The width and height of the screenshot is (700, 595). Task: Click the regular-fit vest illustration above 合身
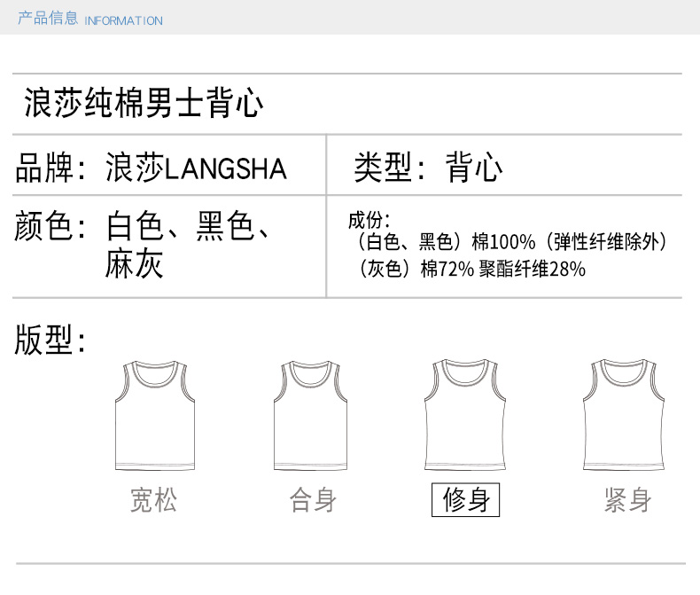pos(310,415)
